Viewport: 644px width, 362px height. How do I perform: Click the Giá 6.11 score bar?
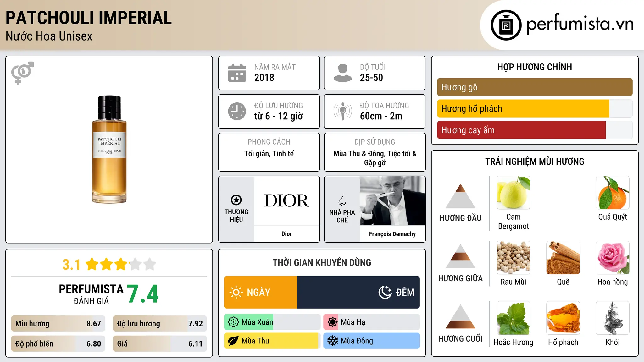[x=160, y=344]
